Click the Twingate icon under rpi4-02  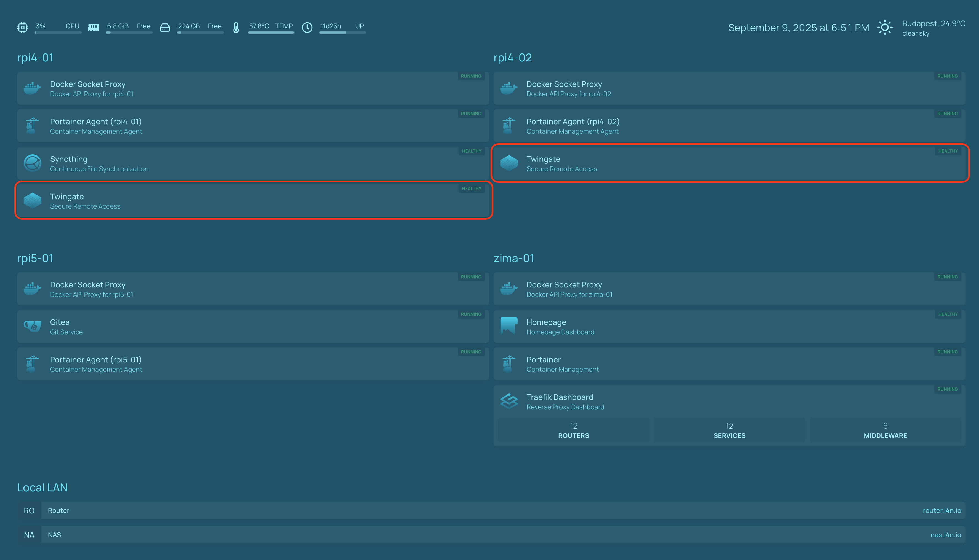pos(509,163)
